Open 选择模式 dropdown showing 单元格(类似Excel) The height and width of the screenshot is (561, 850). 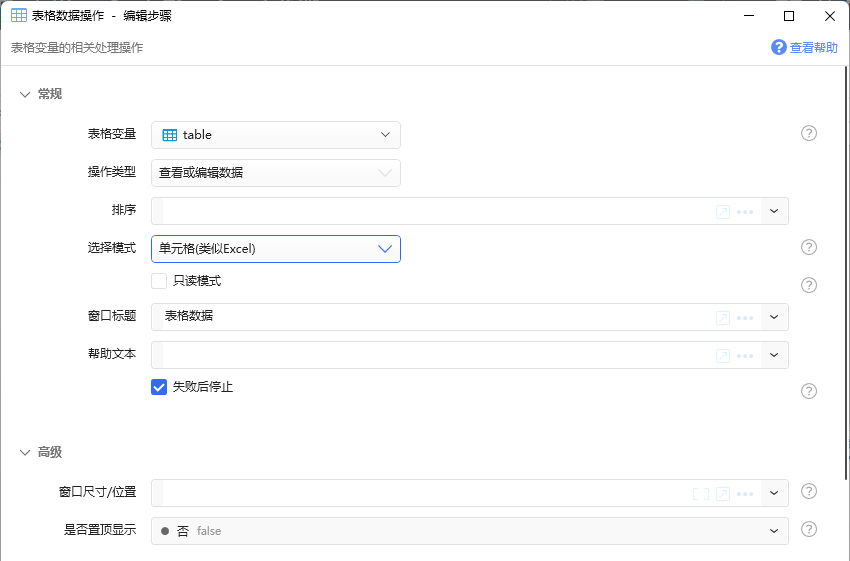[276, 249]
